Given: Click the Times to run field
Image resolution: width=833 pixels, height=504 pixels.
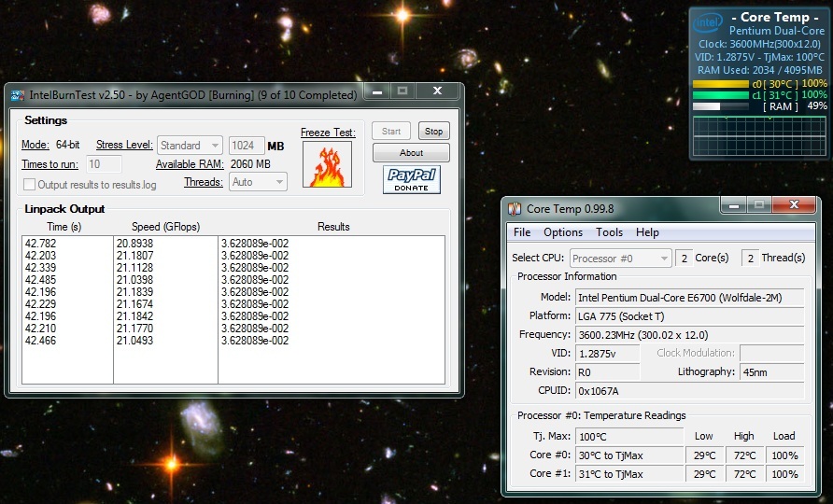Looking at the screenshot, I should pyautogui.click(x=104, y=164).
